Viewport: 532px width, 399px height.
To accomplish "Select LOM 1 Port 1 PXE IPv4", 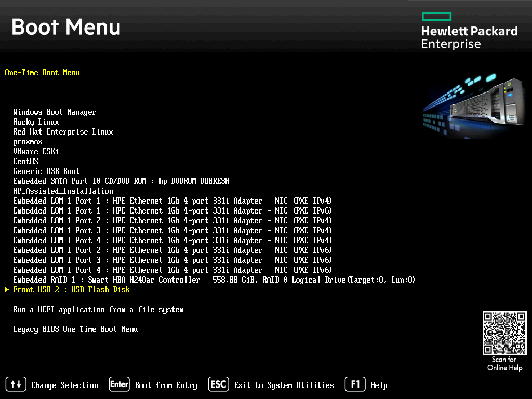I will (x=172, y=201).
